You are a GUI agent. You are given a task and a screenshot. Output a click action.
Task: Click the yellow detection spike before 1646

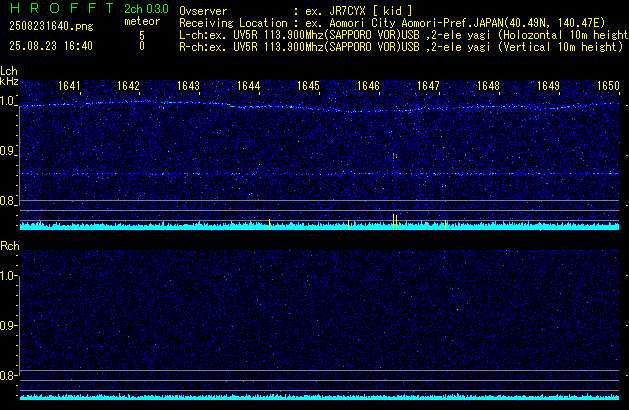click(x=348, y=225)
